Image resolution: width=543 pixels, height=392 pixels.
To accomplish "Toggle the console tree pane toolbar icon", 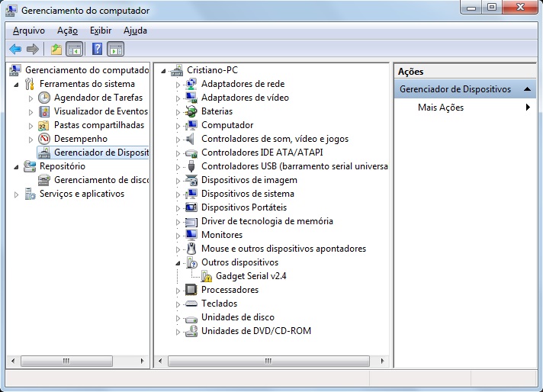I will click(x=75, y=50).
